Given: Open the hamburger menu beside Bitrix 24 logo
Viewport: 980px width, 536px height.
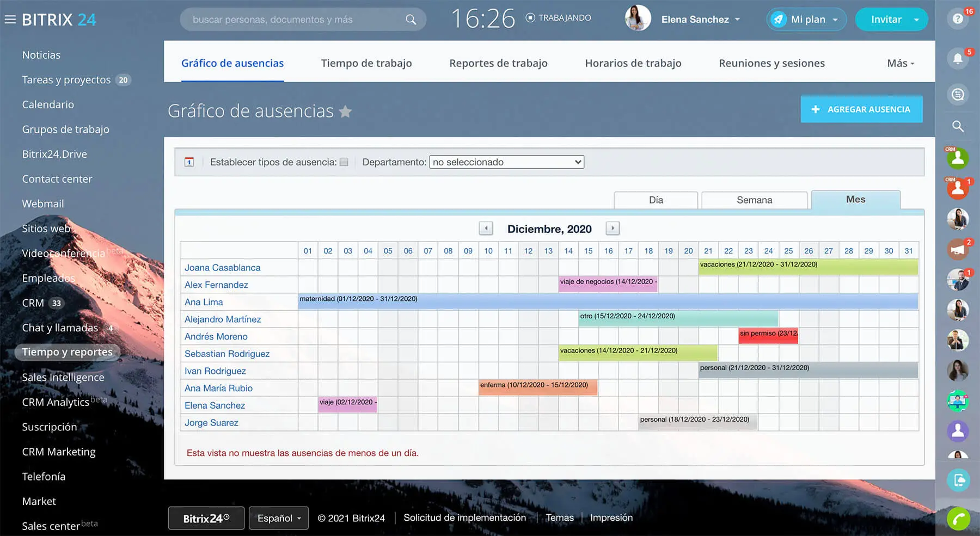Looking at the screenshot, I should click(10, 20).
